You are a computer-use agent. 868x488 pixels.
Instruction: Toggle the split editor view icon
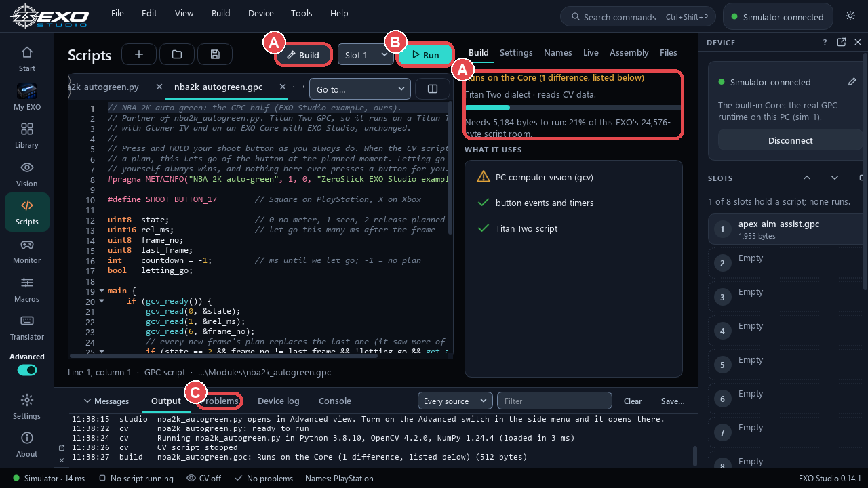[433, 89]
